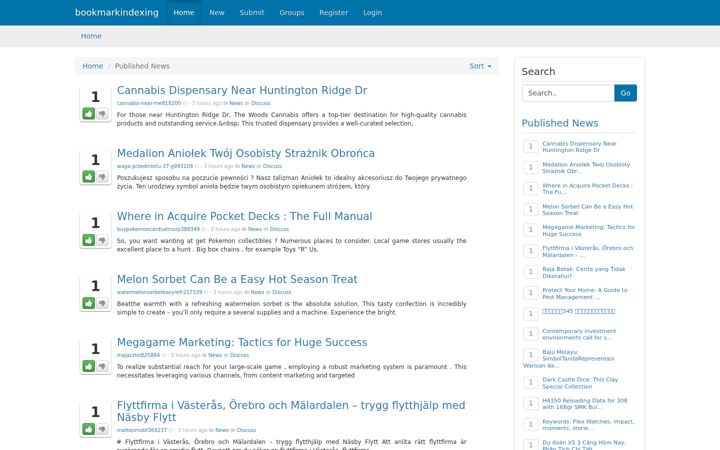Click News category under Megagame Marketing post
The height and width of the screenshot is (450, 720).
point(215,355)
